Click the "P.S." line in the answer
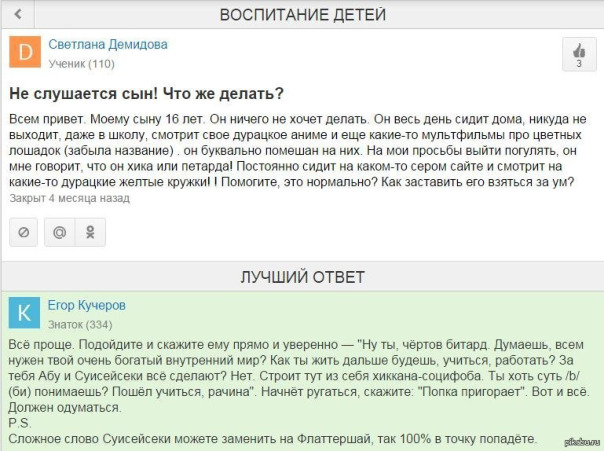The image size is (604, 451). (x=20, y=423)
